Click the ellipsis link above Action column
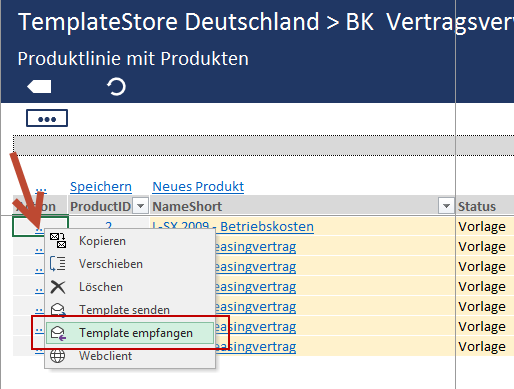Screen dimensions: 514x389 tap(41, 189)
